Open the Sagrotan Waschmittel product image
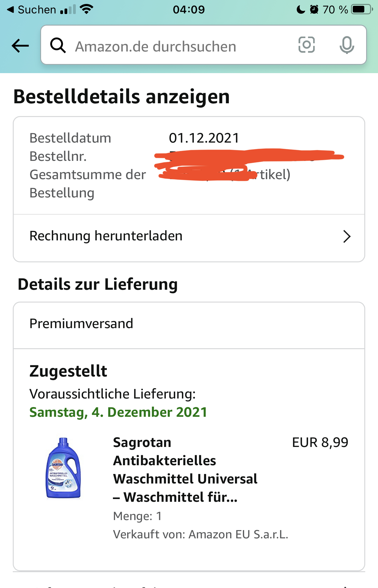This screenshot has height=588, width=378. click(x=63, y=468)
